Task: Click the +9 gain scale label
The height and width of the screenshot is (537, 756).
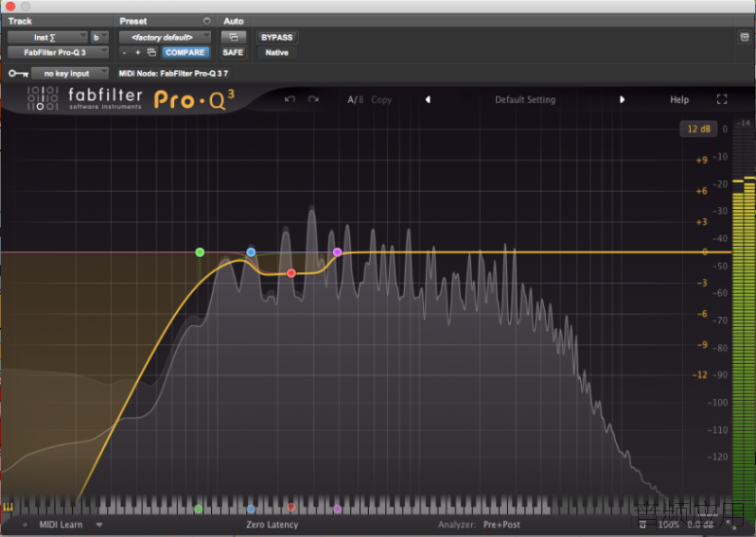Action: point(701,160)
